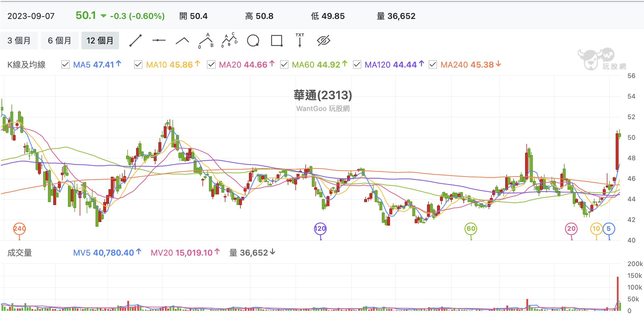Click the MA20 44.66 value label
This screenshot has width=644, height=316.
[x=247, y=65]
